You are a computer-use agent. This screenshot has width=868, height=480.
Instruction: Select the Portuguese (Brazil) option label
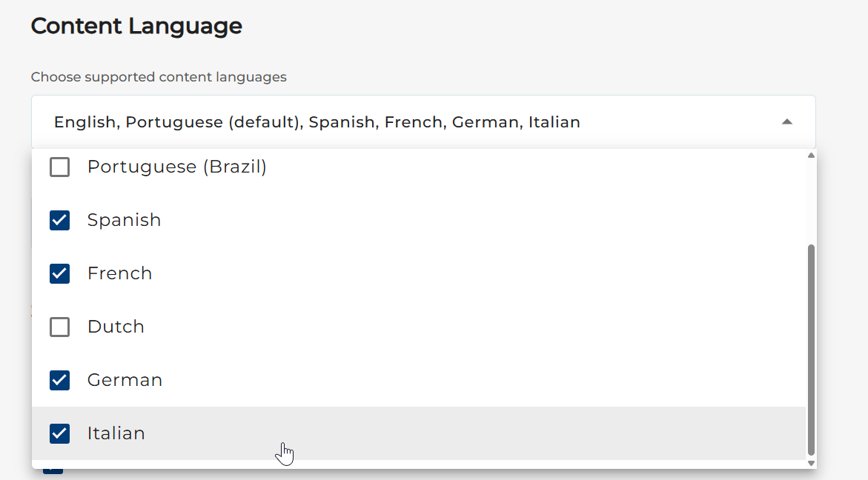pyautogui.click(x=176, y=167)
